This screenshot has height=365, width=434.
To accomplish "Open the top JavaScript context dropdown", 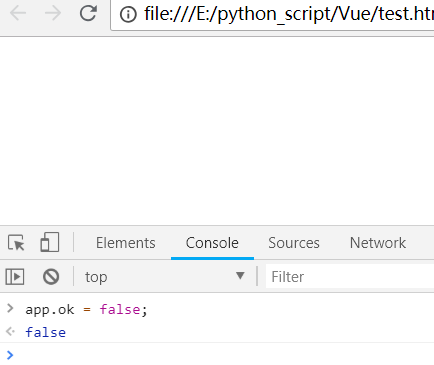I will click(x=165, y=277).
